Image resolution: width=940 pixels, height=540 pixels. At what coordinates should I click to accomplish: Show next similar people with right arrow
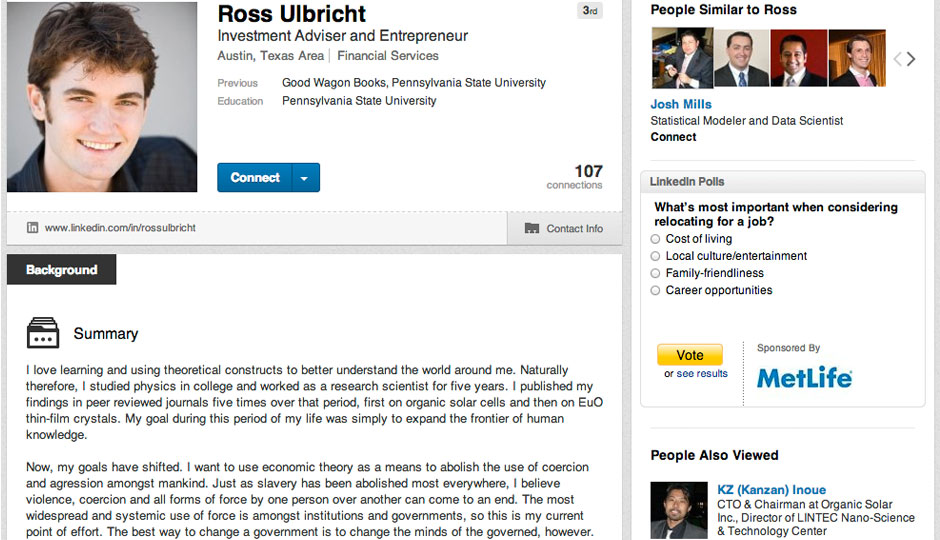[x=911, y=59]
